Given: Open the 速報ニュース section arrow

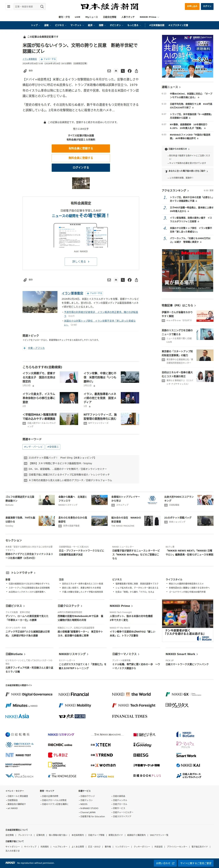Looking at the screenshot, I should [x=180, y=87].
